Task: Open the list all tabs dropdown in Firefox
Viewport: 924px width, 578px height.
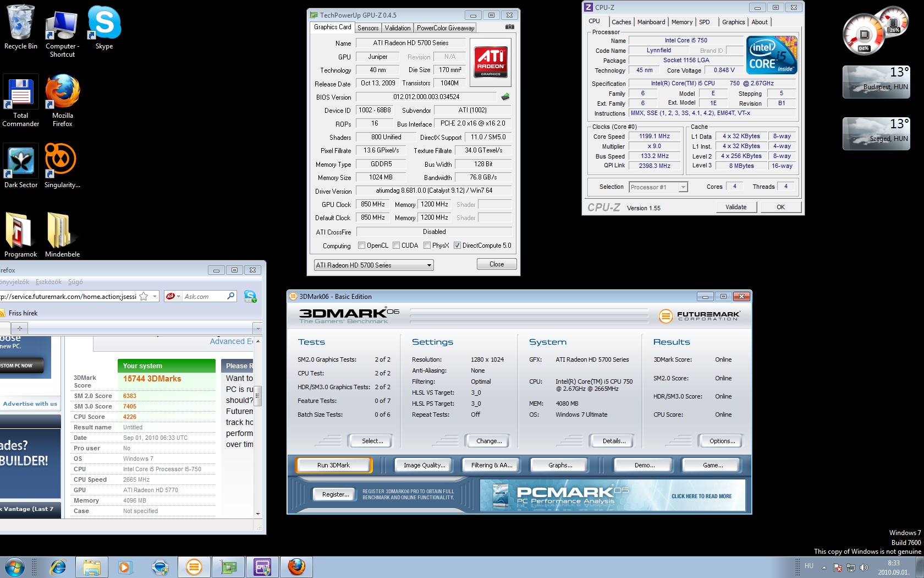Action: pyautogui.click(x=257, y=328)
